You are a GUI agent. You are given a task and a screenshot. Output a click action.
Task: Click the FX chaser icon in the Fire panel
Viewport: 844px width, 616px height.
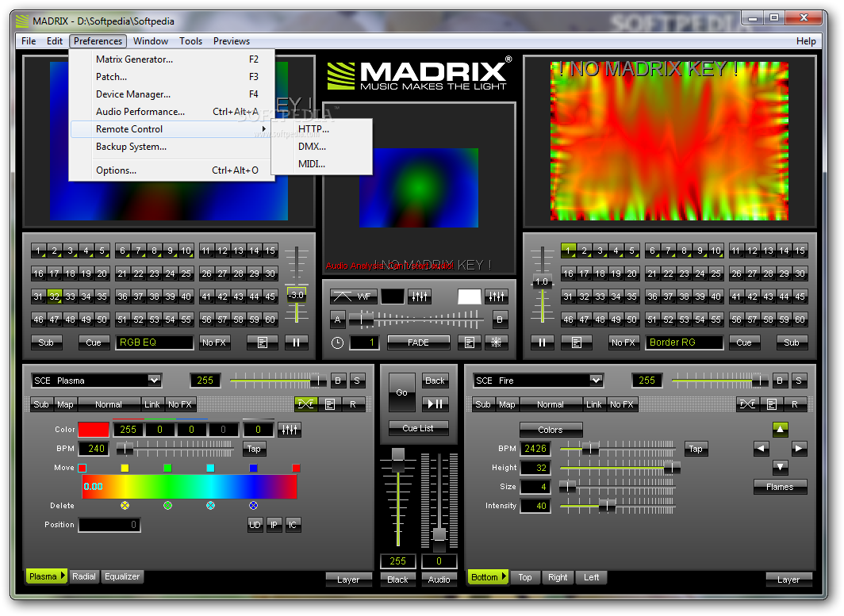point(748,404)
